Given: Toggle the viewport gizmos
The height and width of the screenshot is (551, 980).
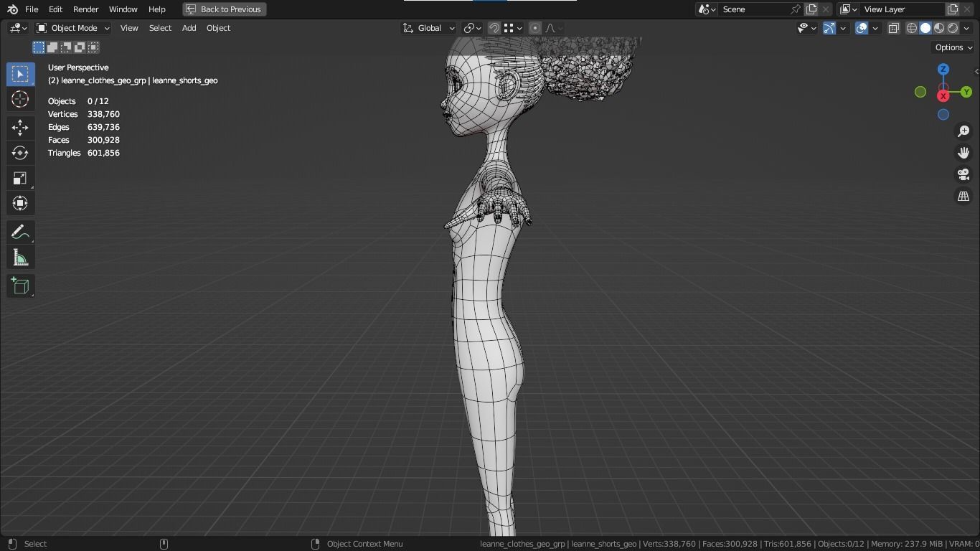Looking at the screenshot, I should pos(829,28).
